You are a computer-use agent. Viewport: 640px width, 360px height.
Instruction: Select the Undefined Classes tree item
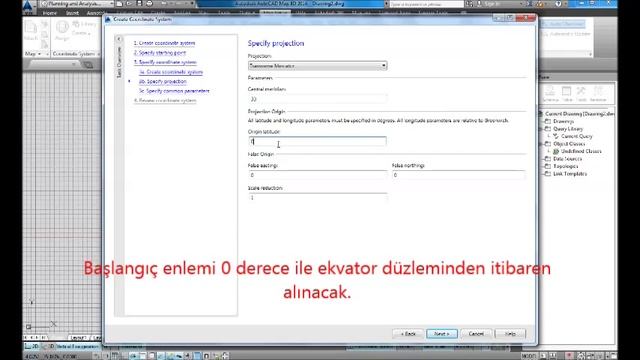point(581,151)
